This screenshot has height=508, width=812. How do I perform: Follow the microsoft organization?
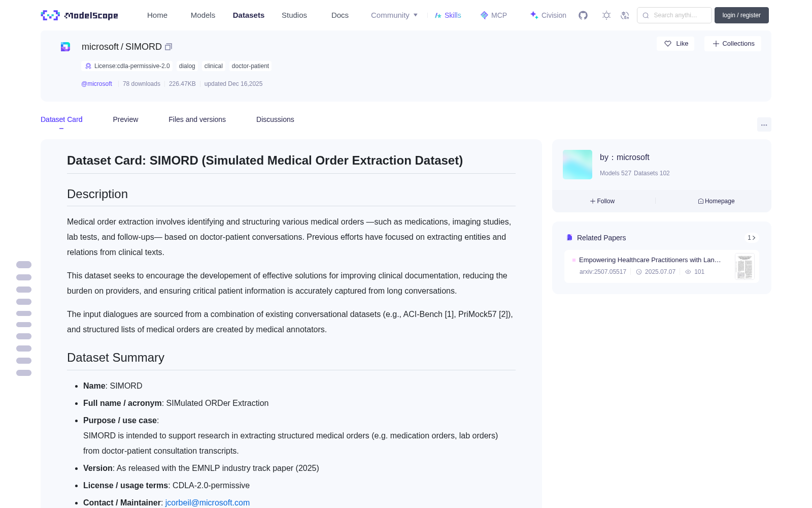tap(602, 201)
